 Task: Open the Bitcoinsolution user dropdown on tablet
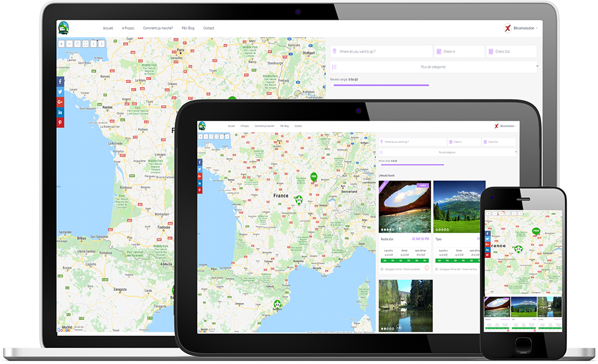click(x=508, y=126)
